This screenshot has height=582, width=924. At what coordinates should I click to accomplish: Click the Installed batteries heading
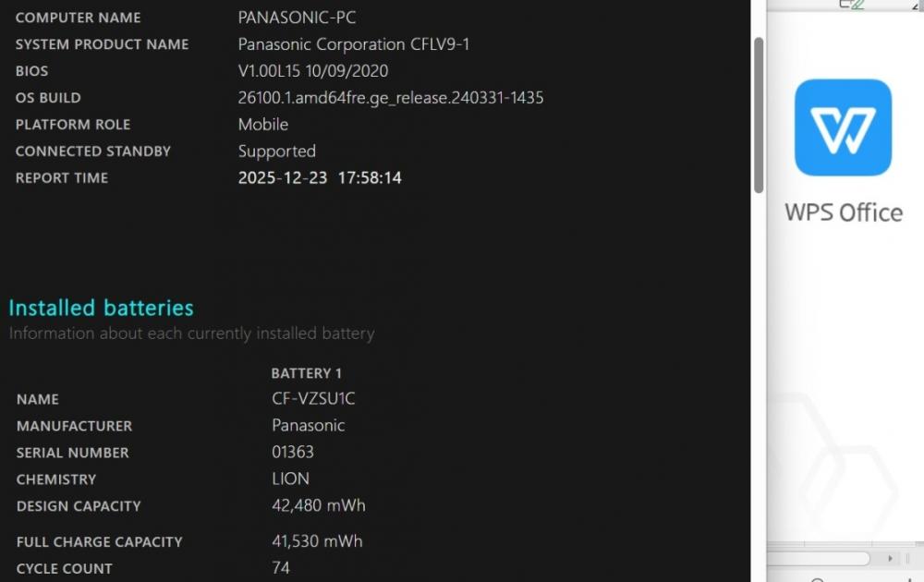coord(102,308)
